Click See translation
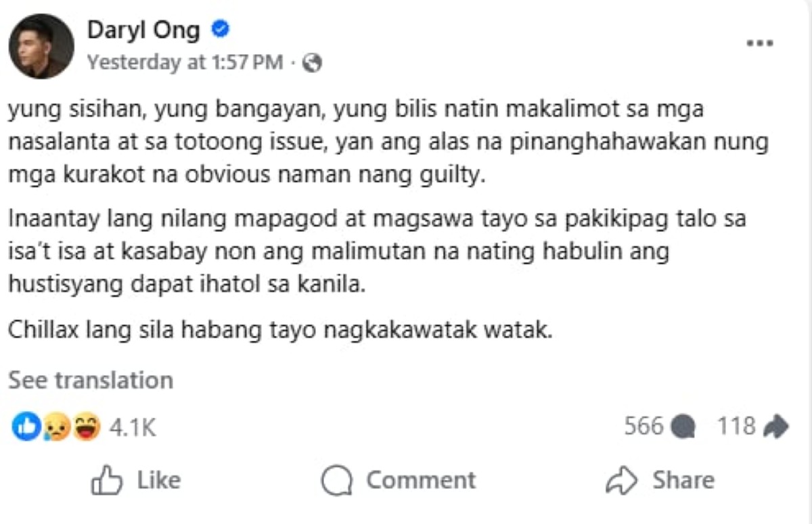Screen dimensions: 812x524 pyautogui.click(x=91, y=380)
